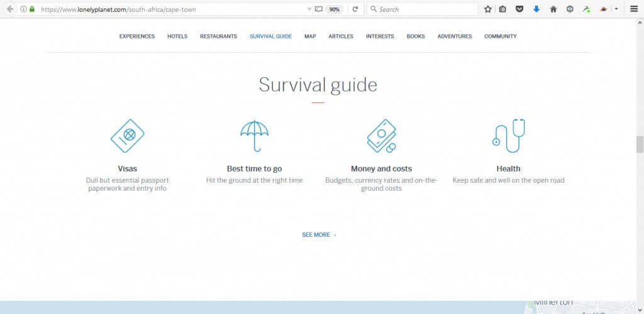The image size is (644, 314).
Task: Click 'Budgets, currency rates' description text
Action: (382, 185)
